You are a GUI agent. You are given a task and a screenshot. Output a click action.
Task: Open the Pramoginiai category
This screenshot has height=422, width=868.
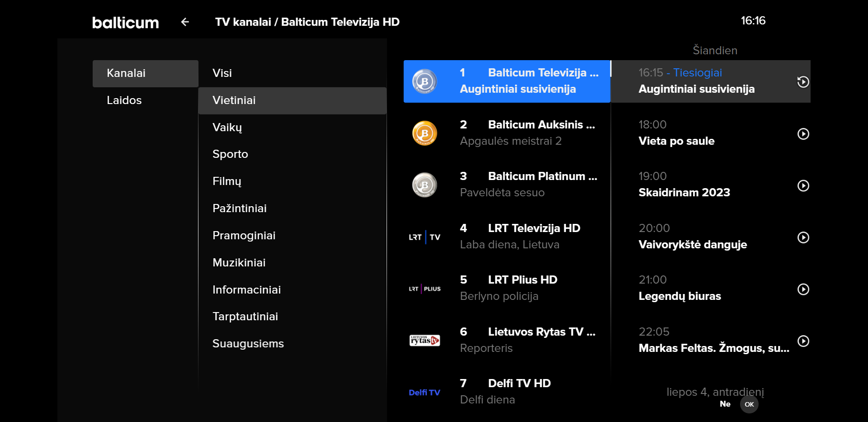(292, 236)
